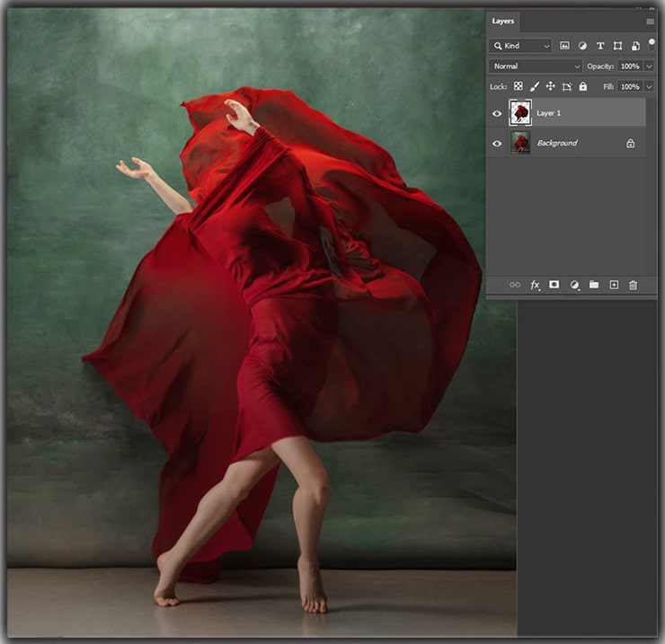Lock all layer attributes

click(583, 86)
